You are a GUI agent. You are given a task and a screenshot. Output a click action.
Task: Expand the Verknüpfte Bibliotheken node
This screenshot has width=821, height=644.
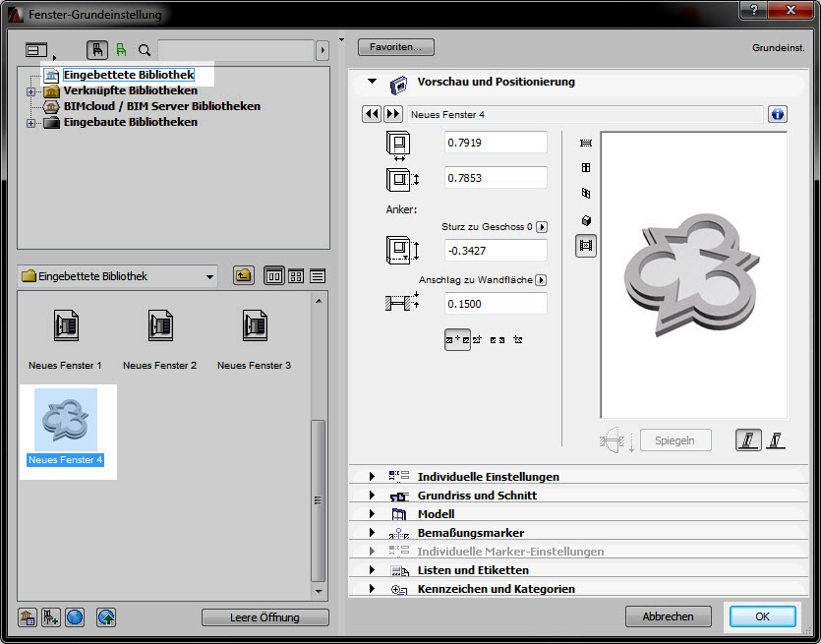[x=30, y=91]
